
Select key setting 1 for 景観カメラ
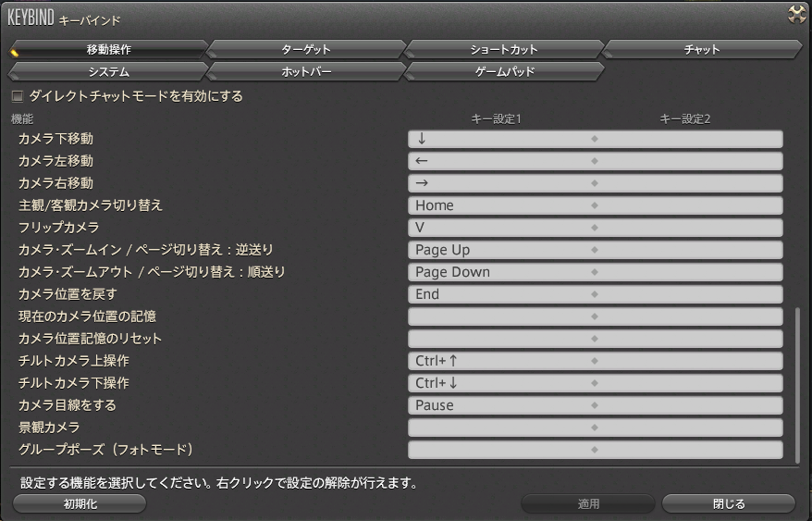501,428
